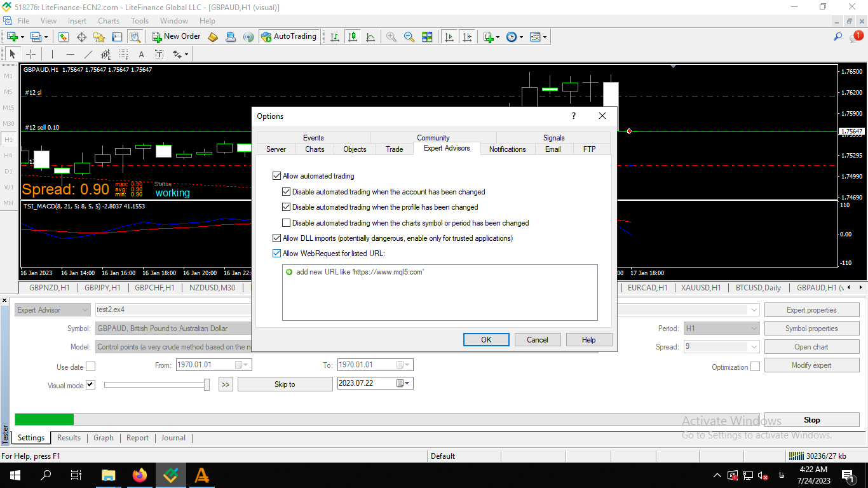The width and height of the screenshot is (868, 488).
Task: Open the Charts options tab
Action: 315,149
